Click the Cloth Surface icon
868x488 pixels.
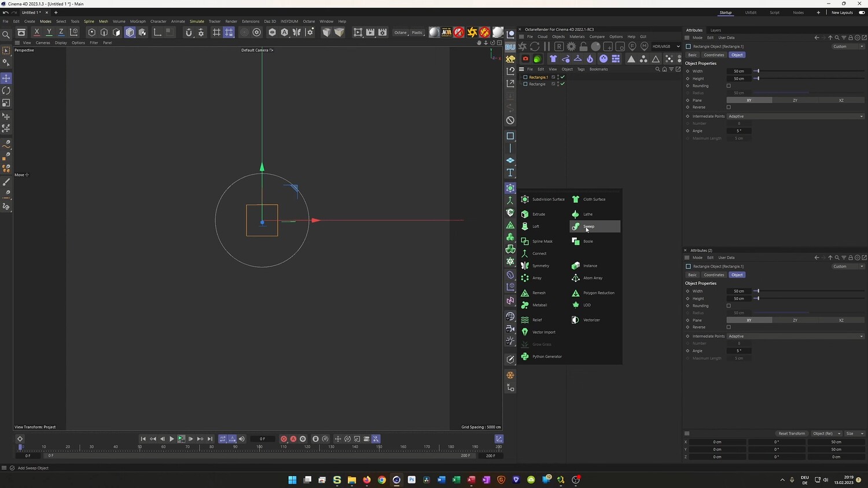pos(576,199)
